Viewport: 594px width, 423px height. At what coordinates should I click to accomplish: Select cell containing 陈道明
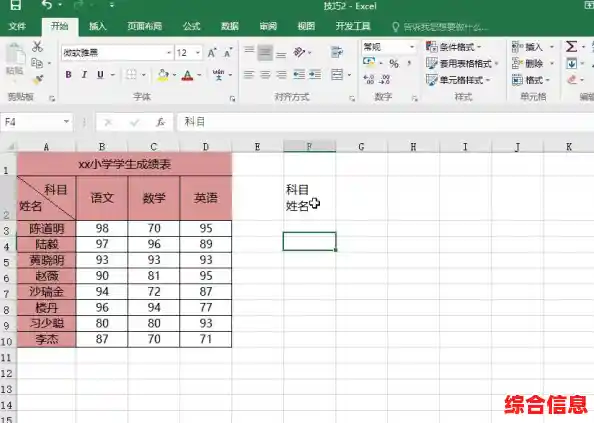47,229
